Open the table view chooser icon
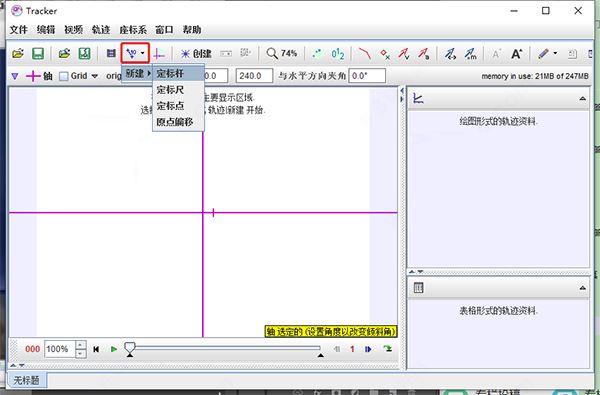600x395 pixels. tap(418, 288)
